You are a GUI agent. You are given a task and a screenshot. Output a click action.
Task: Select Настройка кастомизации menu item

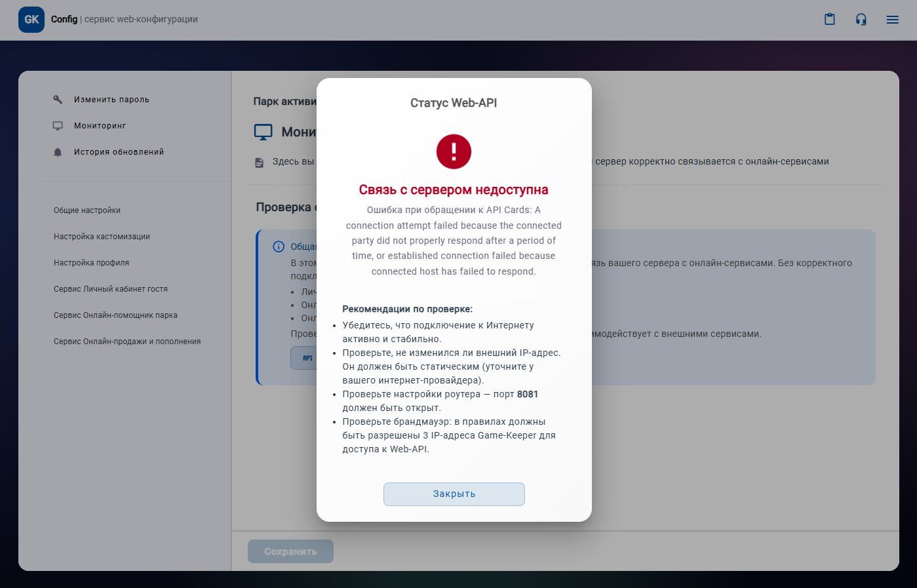click(102, 237)
